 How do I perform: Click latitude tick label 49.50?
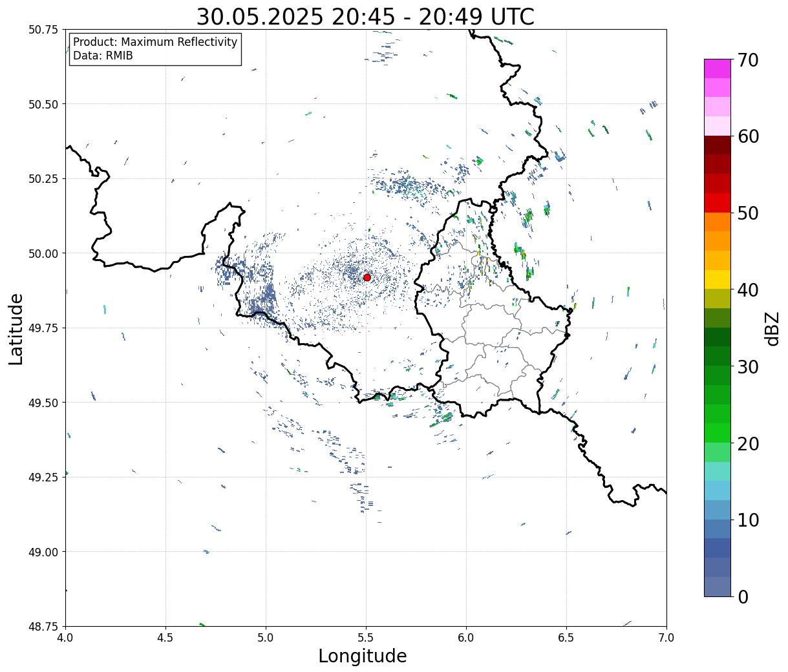click(43, 403)
